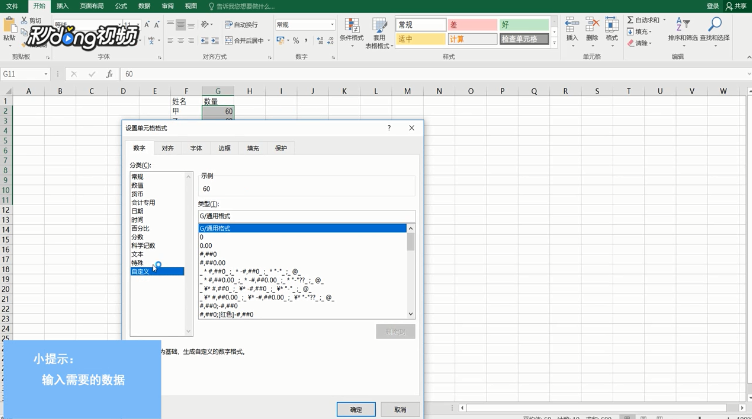This screenshot has width=752, height=419.
Task: Apply the comma style icon
Action: point(306,41)
